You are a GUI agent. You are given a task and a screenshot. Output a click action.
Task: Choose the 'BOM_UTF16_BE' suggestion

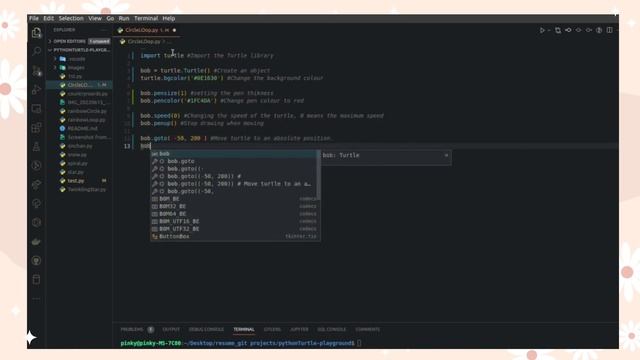pyautogui.click(x=235, y=221)
